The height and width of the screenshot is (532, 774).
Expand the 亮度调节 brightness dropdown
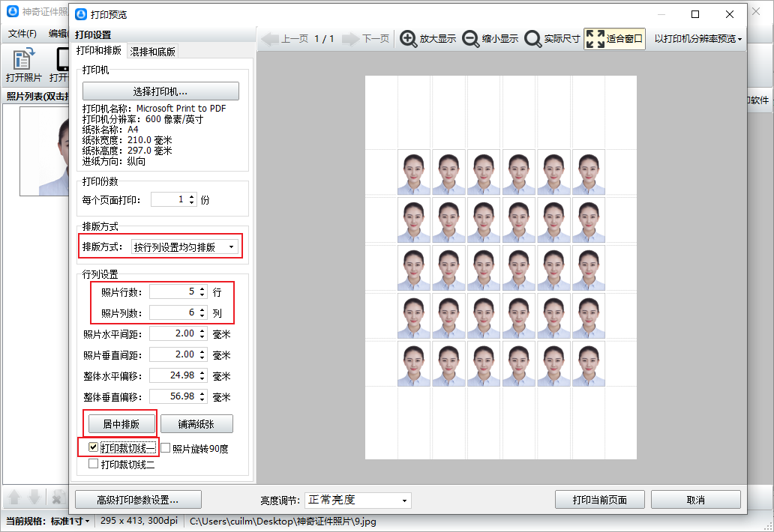(x=357, y=500)
